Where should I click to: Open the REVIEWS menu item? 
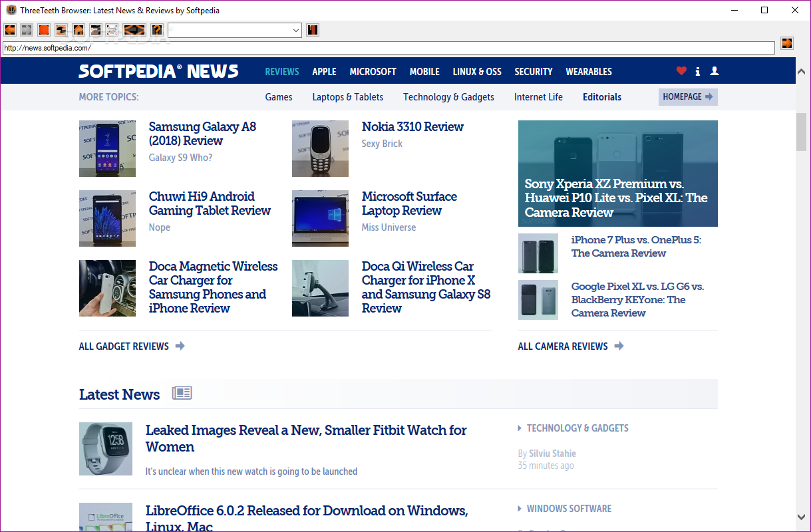(x=282, y=72)
